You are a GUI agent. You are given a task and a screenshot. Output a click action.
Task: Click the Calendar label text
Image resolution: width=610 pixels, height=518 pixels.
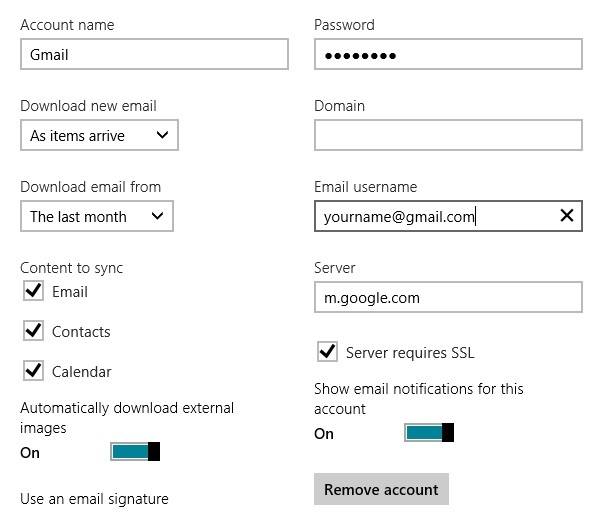pyautogui.click(x=82, y=372)
